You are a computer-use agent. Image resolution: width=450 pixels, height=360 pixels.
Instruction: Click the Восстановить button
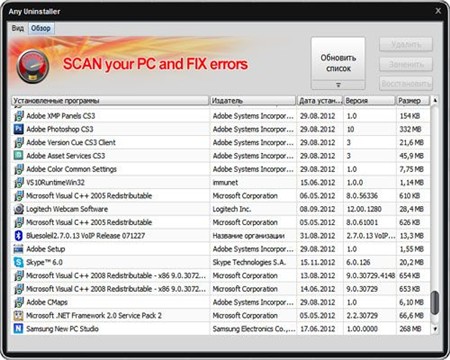(406, 84)
